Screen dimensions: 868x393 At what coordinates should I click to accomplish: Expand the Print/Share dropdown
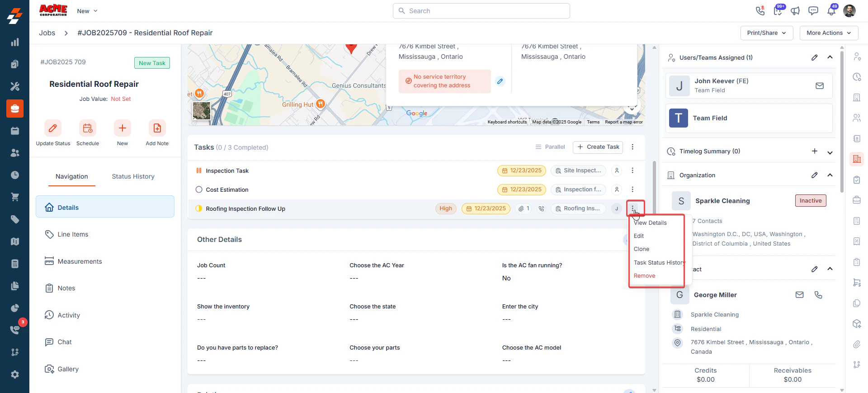767,33
